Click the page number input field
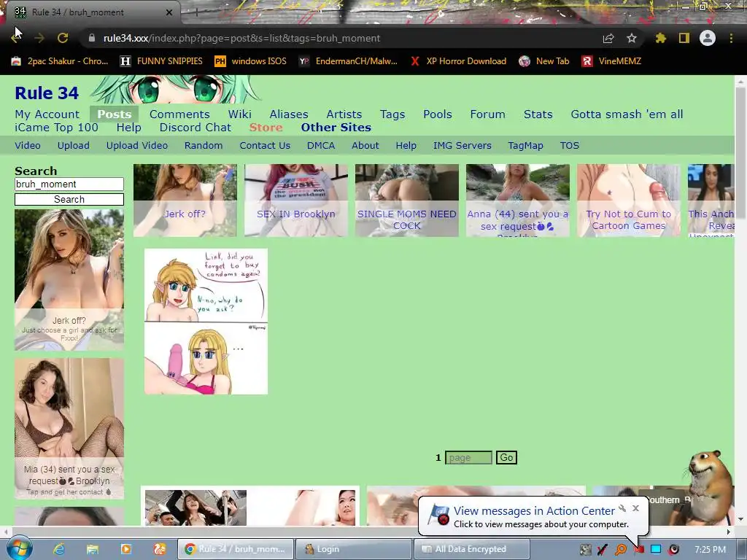747x560 pixels. [x=468, y=458]
